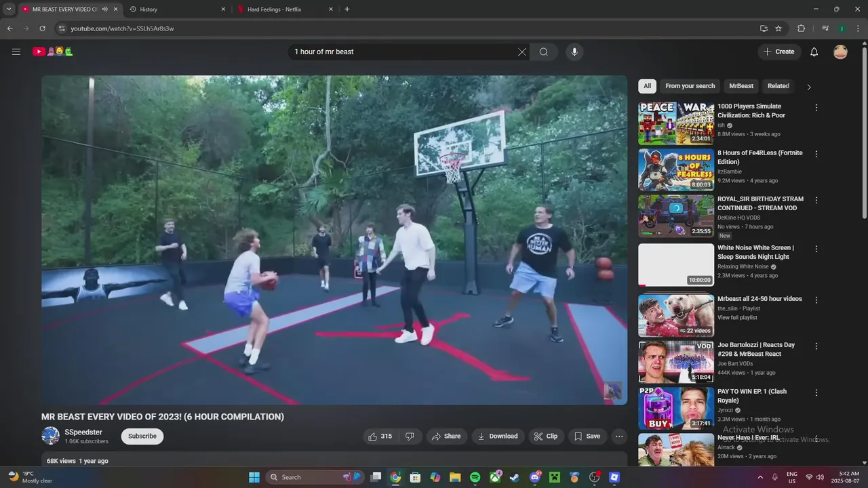Open SSpeedster channel avatar
868x488 pixels.
(50, 436)
